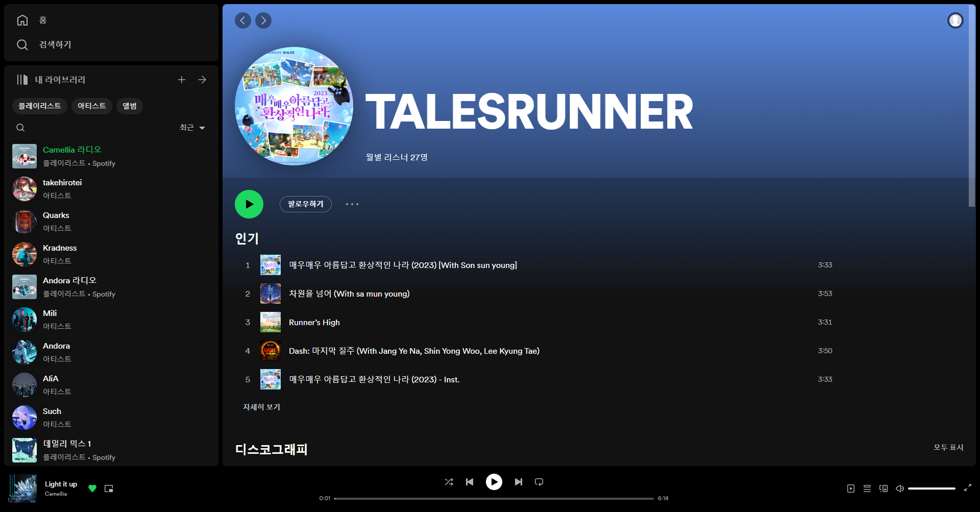Expand library with the right arrow icon
The width and height of the screenshot is (980, 512).
click(202, 80)
